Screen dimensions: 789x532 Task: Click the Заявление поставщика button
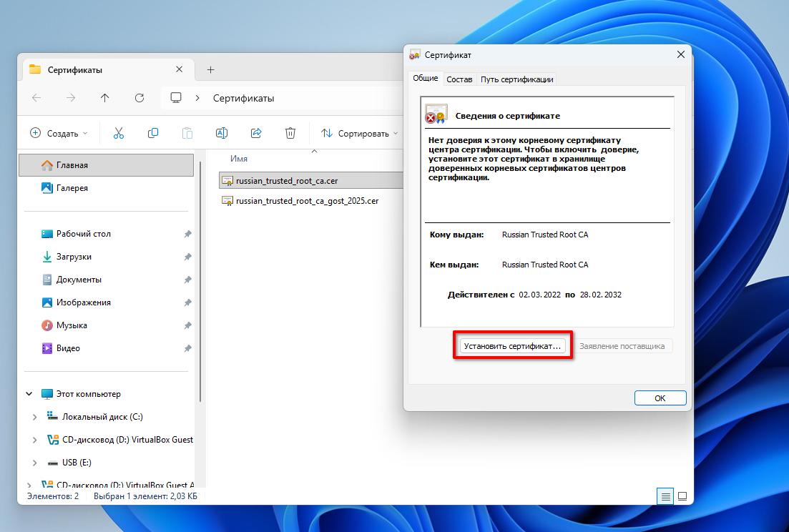point(622,346)
